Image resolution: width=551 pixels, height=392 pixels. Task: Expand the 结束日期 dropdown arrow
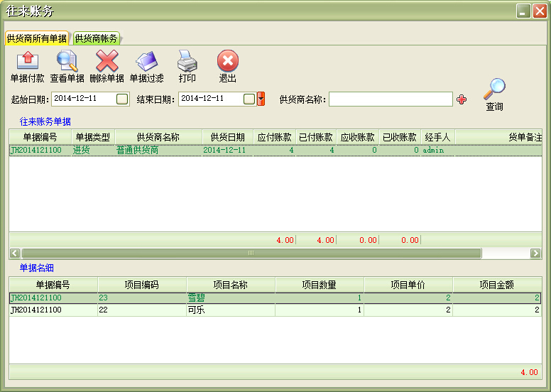[x=261, y=99]
